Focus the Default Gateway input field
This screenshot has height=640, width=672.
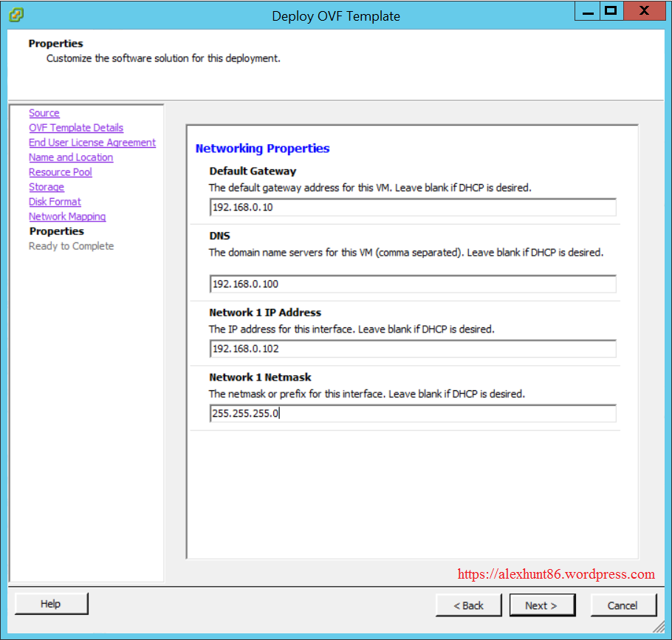tap(413, 207)
